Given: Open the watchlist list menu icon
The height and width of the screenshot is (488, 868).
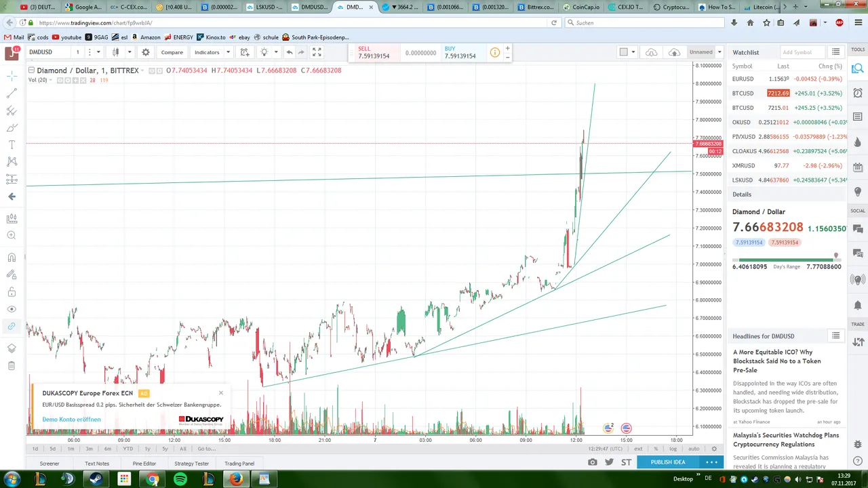Looking at the screenshot, I should (836, 52).
